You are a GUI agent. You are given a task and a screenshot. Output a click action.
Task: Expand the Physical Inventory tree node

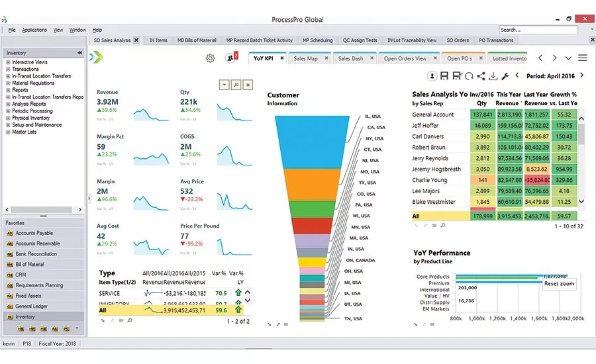tap(7, 118)
